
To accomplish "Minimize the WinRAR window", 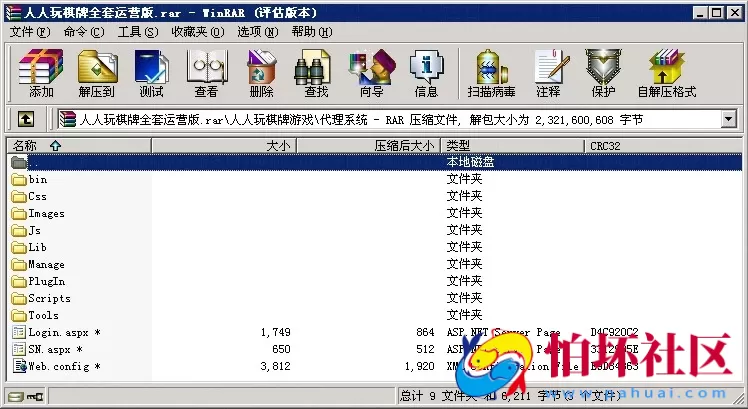I will [700, 13].
